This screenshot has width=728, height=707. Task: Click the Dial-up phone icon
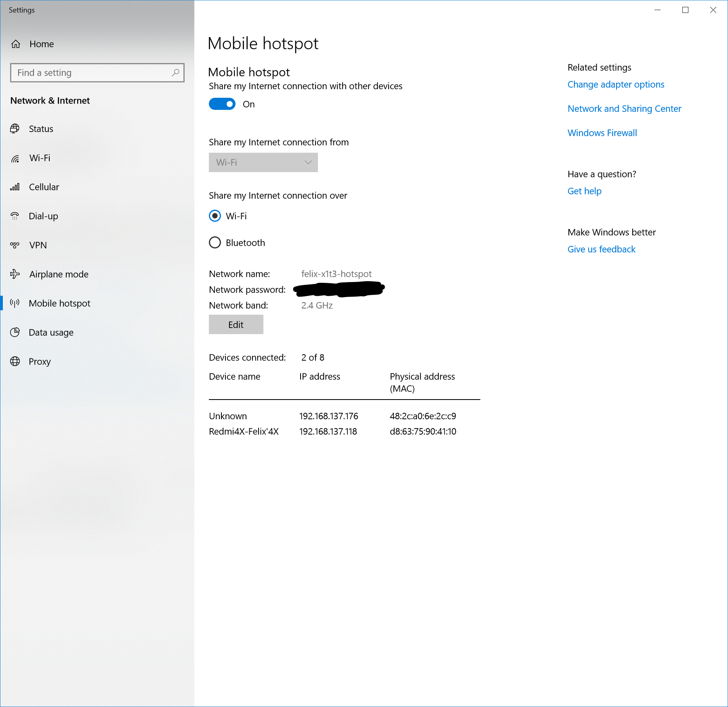(x=15, y=216)
